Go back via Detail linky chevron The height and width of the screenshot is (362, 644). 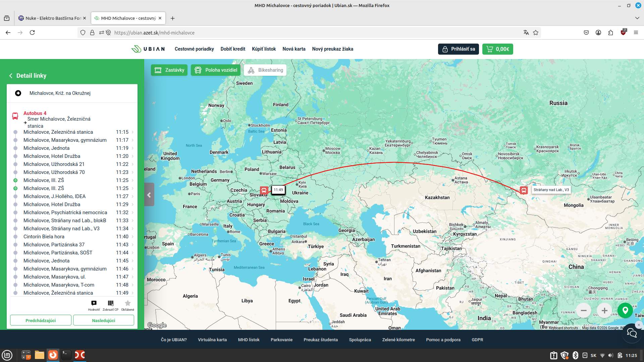11,76
